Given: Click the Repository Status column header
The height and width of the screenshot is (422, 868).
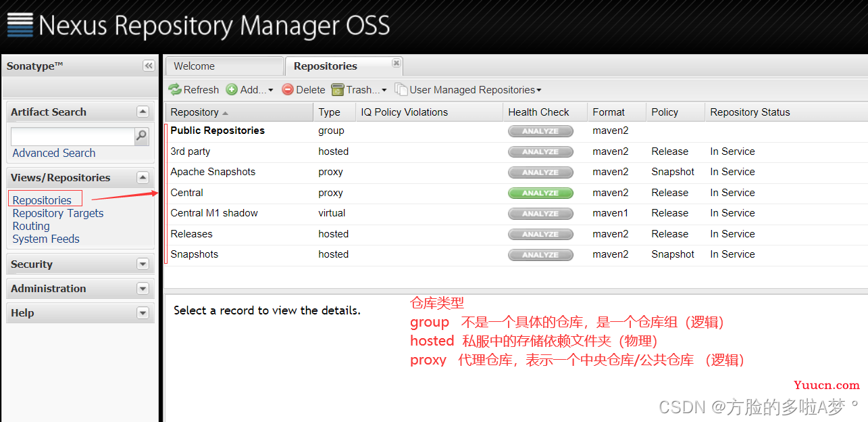Looking at the screenshot, I should pyautogui.click(x=786, y=112).
